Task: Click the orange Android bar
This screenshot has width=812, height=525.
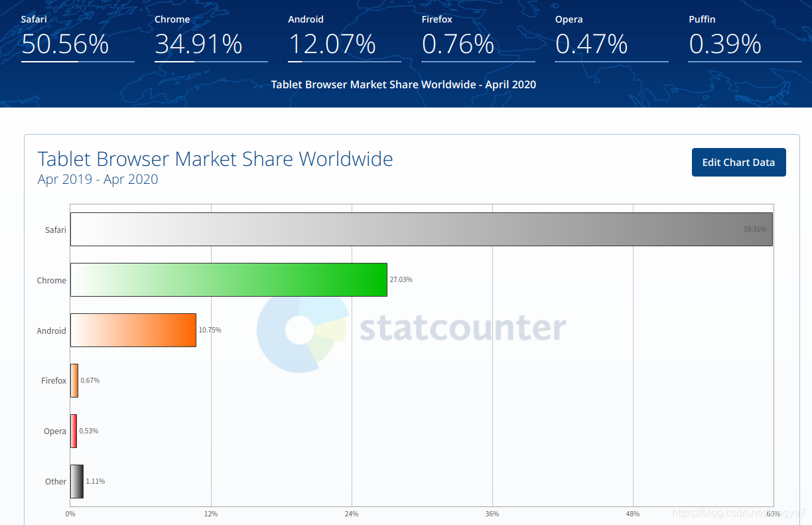Action: coord(133,330)
